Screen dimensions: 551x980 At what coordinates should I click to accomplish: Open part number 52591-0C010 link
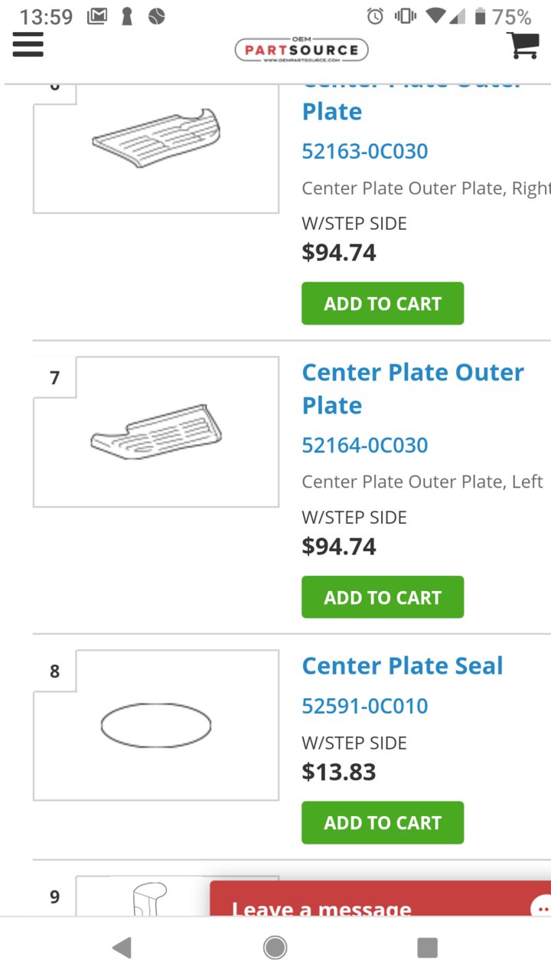365,705
